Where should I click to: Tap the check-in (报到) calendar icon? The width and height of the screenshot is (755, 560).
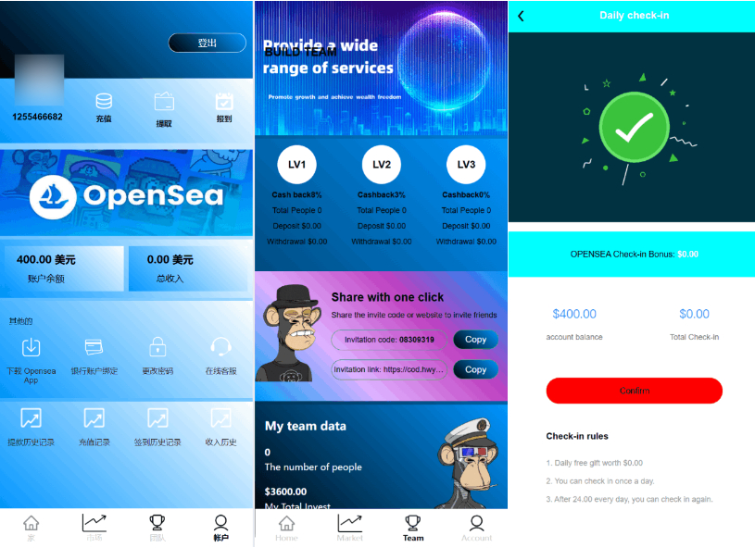pos(224,102)
